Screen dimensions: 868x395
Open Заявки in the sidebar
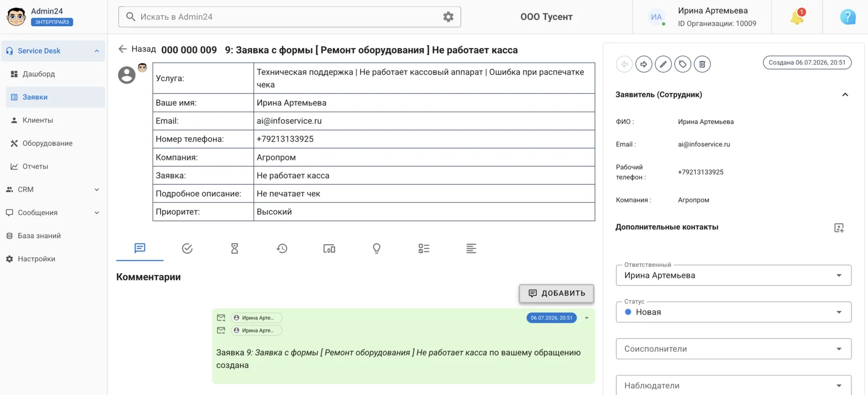55,97
